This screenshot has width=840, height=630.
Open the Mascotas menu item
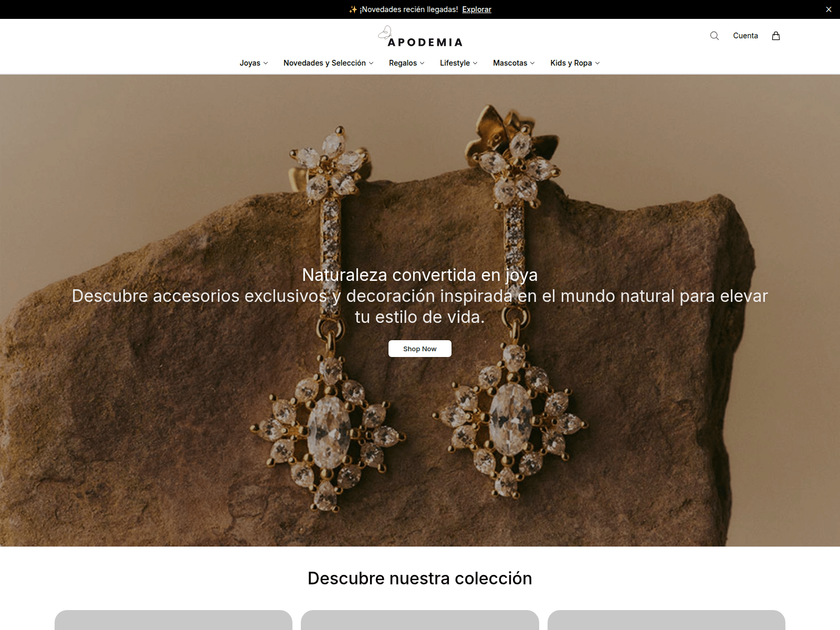click(x=510, y=63)
